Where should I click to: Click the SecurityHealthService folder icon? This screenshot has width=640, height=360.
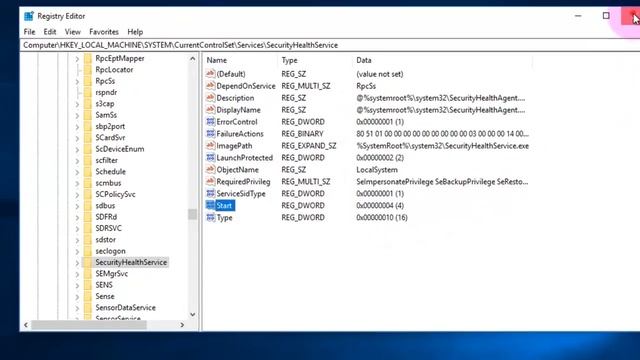pos(88,262)
